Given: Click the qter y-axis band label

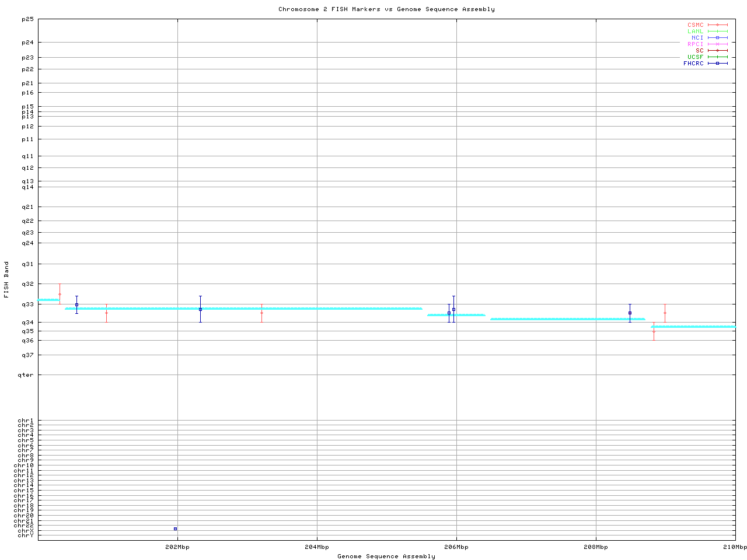Looking at the screenshot, I should 26,375.
